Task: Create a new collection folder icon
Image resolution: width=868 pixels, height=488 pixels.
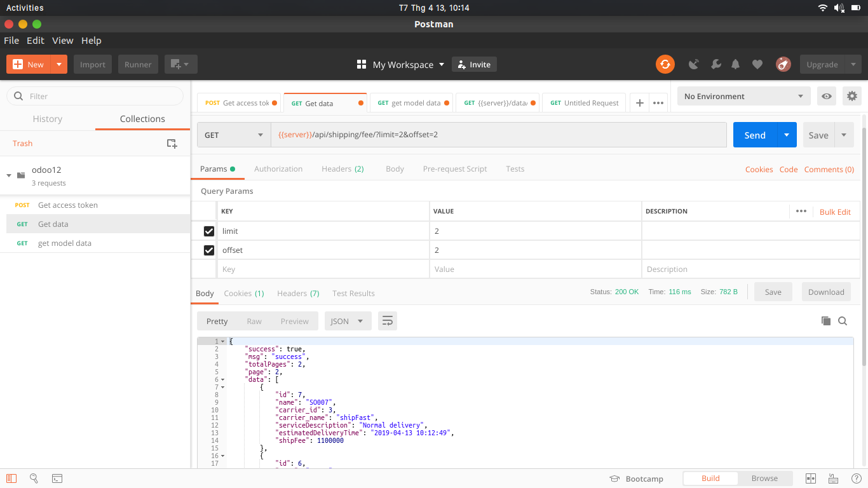Action: point(172,144)
